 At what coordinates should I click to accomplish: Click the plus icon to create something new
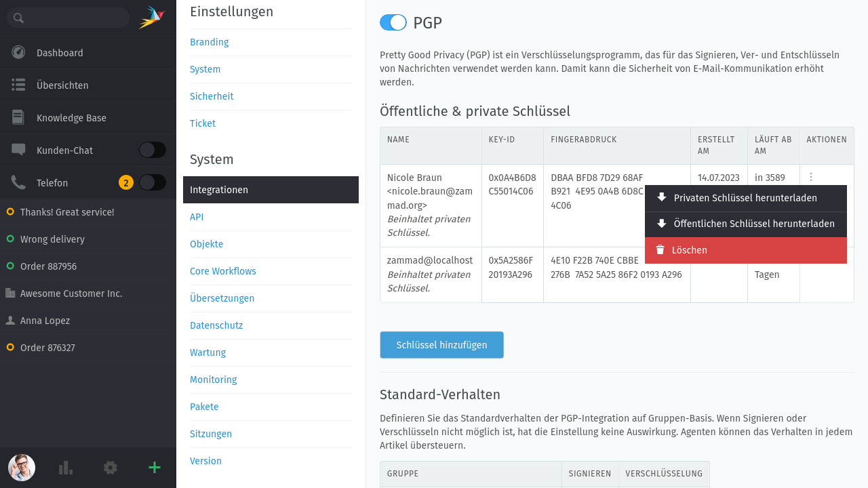[x=154, y=468]
